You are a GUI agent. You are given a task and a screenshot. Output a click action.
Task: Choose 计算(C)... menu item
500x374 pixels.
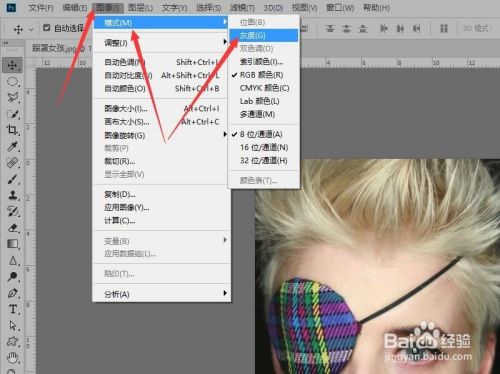click(161, 221)
